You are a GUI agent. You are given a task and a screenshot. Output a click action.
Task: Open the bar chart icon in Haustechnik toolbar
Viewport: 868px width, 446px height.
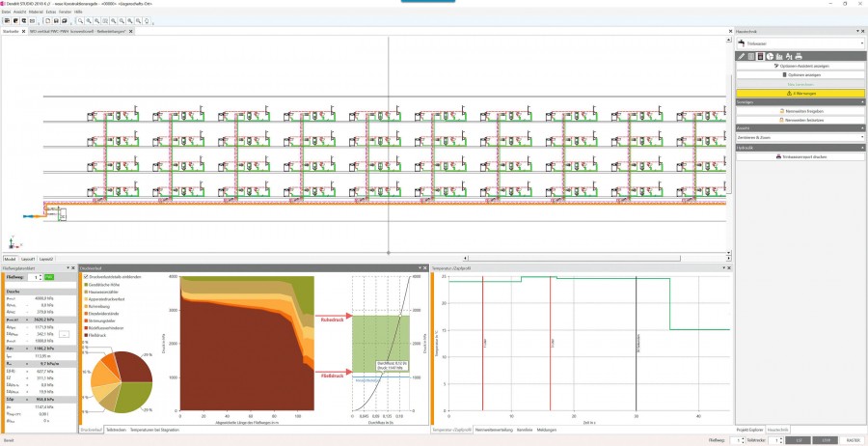point(779,57)
